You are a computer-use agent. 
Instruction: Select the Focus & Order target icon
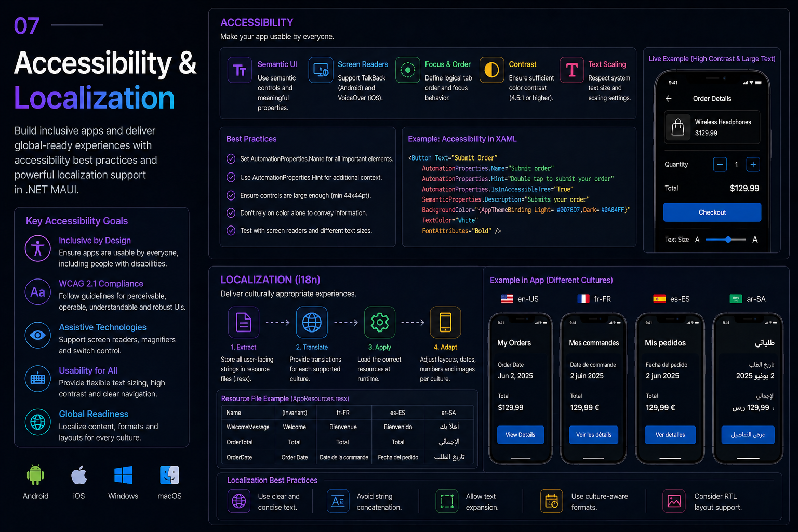point(407,70)
